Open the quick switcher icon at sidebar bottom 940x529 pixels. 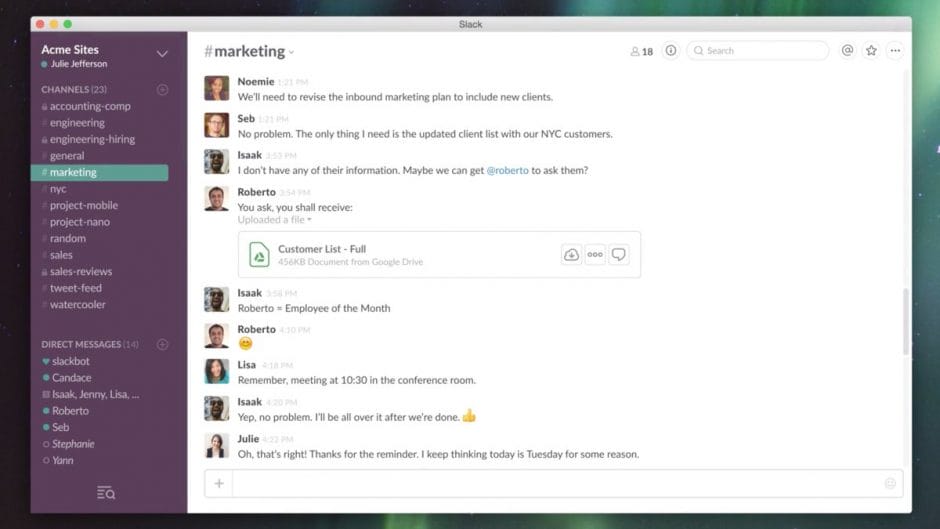point(106,493)
